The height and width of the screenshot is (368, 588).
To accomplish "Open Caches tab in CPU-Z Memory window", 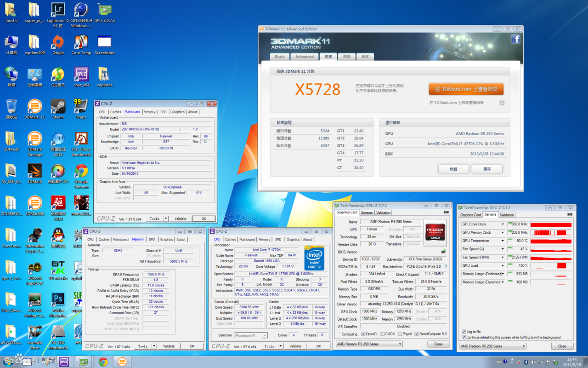I will pos(104,239).
